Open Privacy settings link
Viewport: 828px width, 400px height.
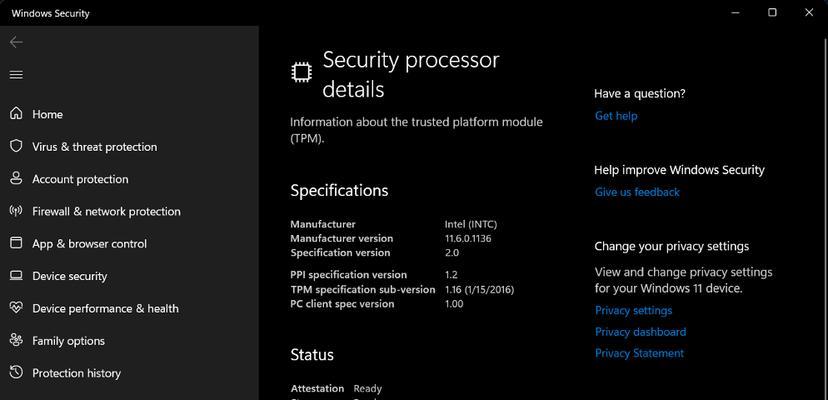point(634,311)
